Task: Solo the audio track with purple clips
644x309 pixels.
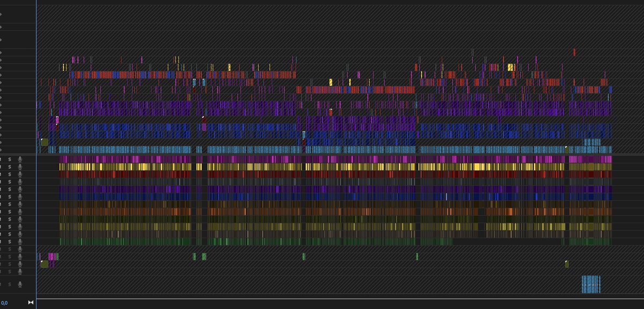Action: 10,189
